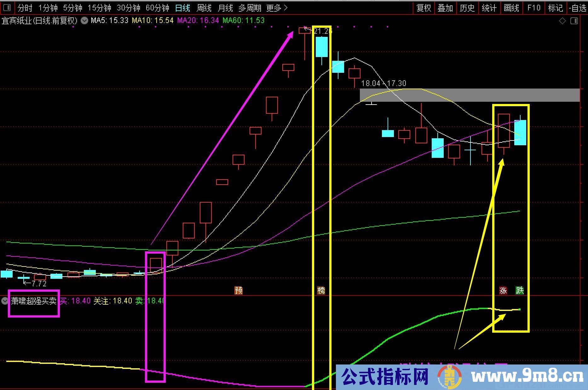588x390 pixels.
Task: Select the 60分钟 period tab
Action: (157, 8)
